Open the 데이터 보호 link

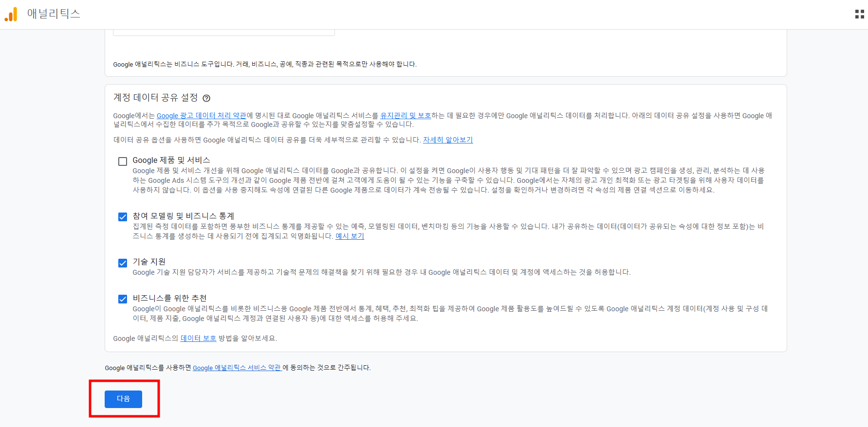click(x=199, y=338)
